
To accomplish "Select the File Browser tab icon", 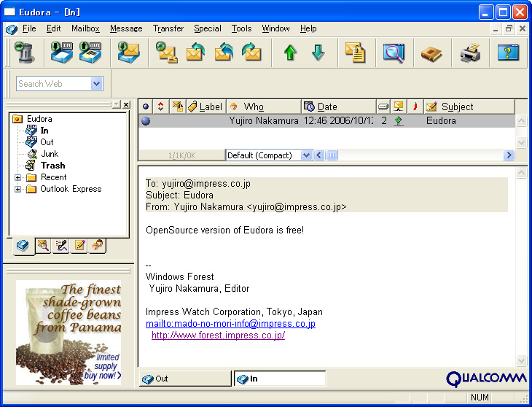I will (43, 245).
